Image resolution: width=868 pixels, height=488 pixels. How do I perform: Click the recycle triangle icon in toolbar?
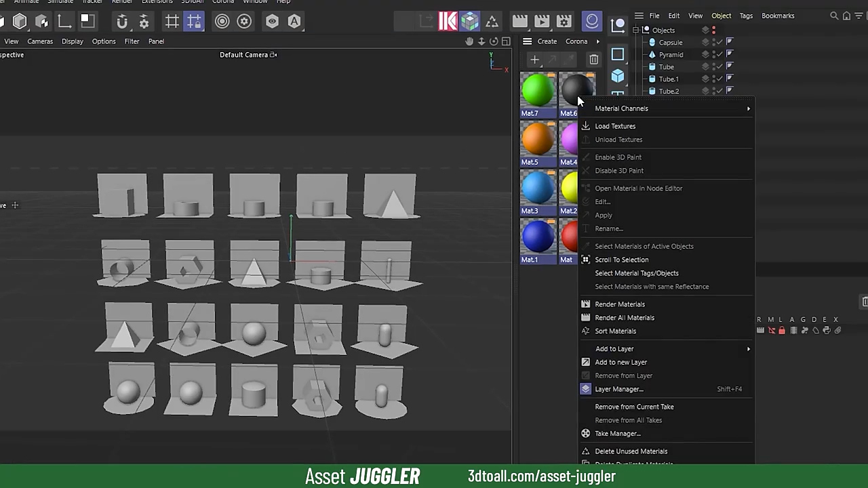click(492, 22)
